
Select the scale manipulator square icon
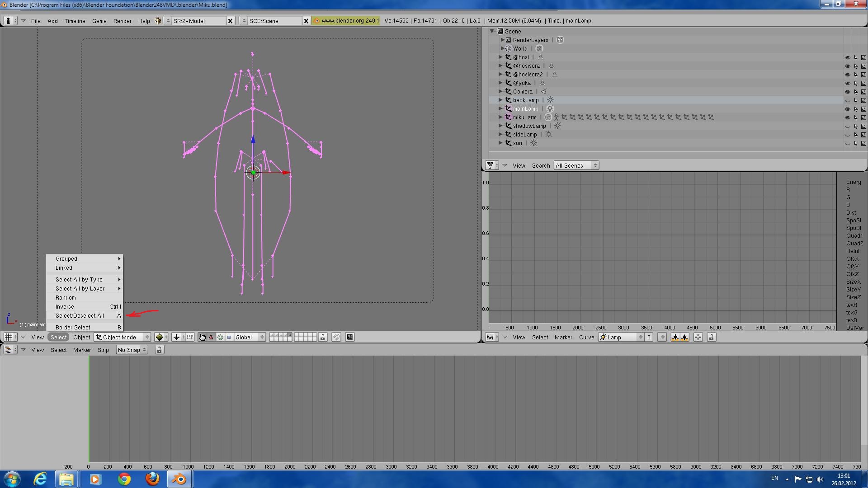point(229,337)
